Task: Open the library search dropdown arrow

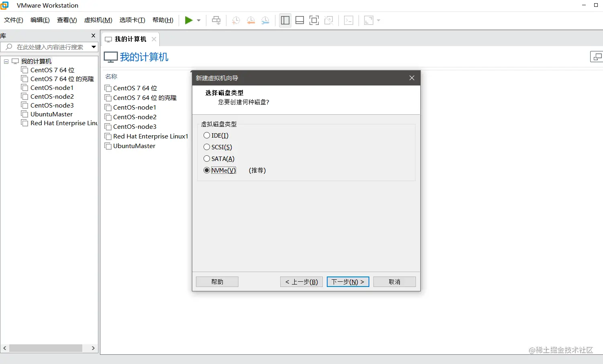Action: (94, 47)
